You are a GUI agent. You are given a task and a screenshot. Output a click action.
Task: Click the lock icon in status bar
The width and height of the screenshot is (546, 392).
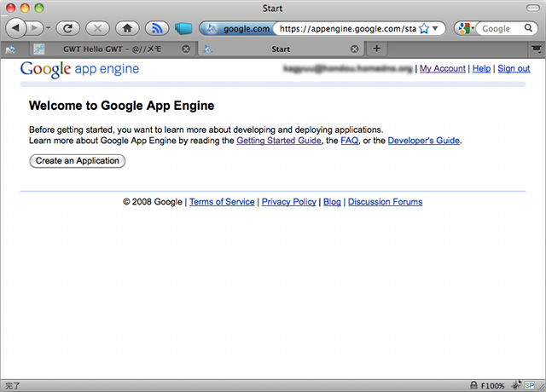(x=473, y=385)
